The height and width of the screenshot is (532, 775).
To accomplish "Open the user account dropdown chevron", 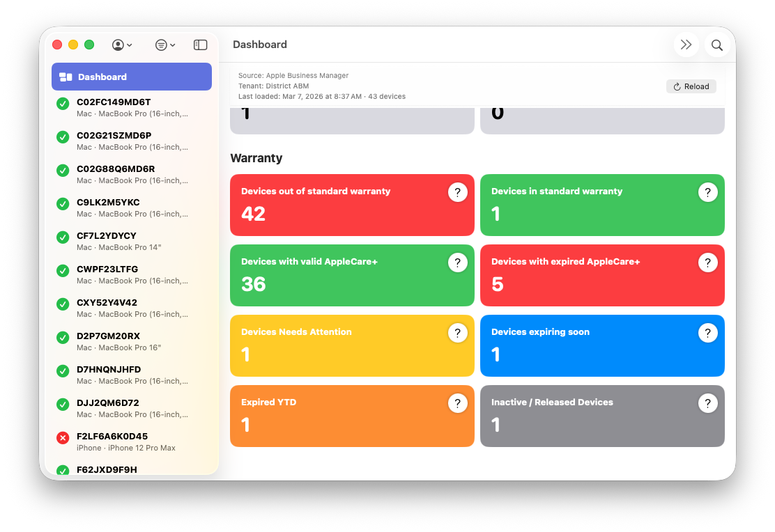I will point(130,44).
